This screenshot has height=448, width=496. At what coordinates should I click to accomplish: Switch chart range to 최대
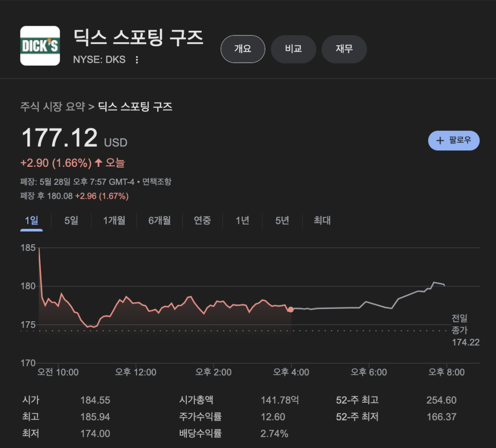322,220
